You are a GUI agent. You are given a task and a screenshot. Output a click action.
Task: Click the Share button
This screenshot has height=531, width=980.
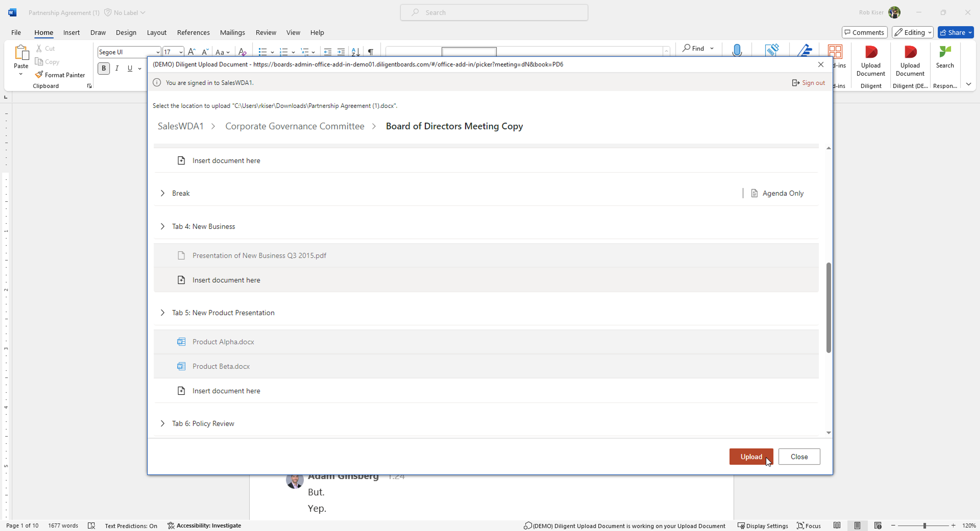[x=956, y=32]
